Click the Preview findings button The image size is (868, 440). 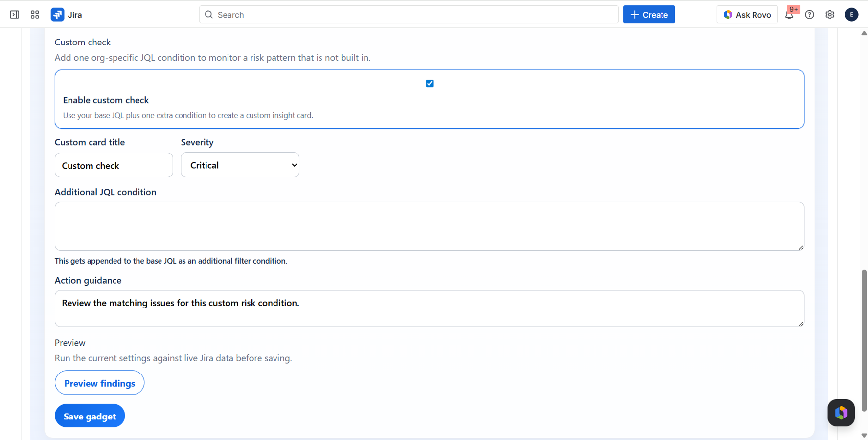click(x=99, y=383)
